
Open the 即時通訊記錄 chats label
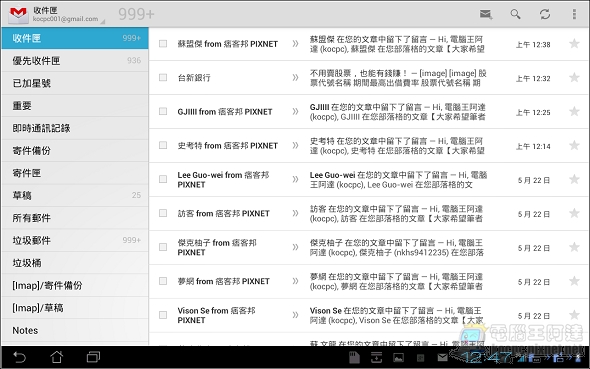75,128
